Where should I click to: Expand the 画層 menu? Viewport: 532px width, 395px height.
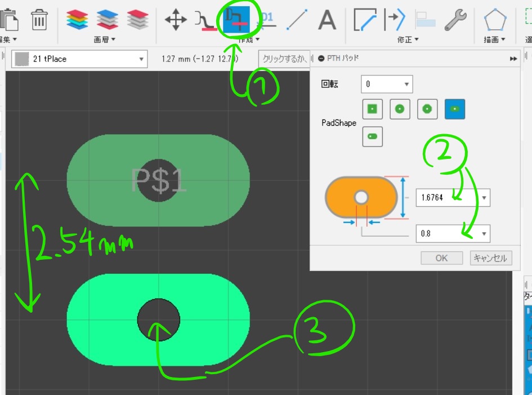(105, 39)
